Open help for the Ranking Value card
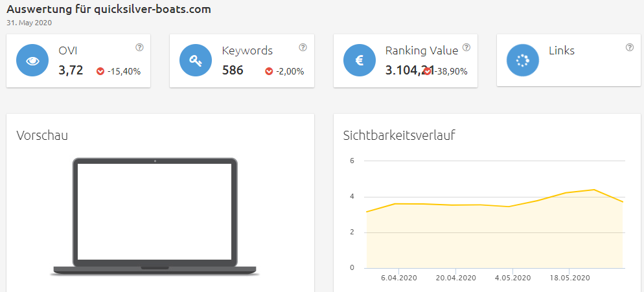This screenshot has width=644, height=292. click(x=466, y=47)
